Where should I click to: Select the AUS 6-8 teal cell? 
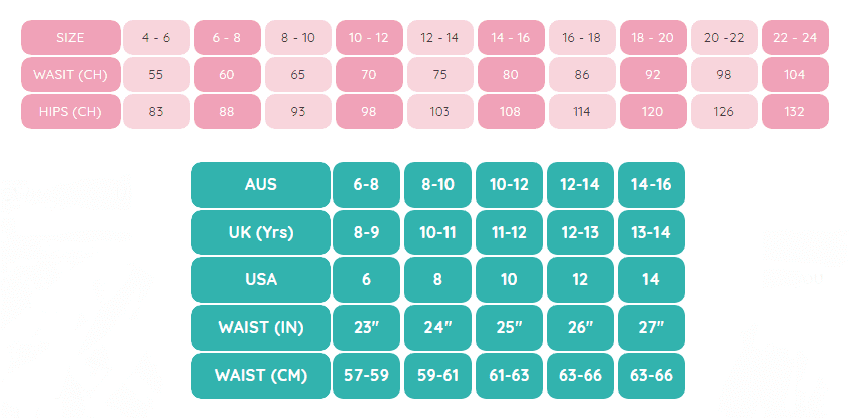[x=367, y=185]
